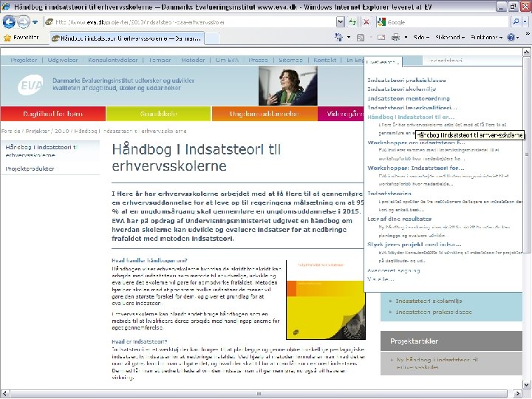Open Presse in the site navigation
The image size is (532, 399).
[x=258, y=60]
